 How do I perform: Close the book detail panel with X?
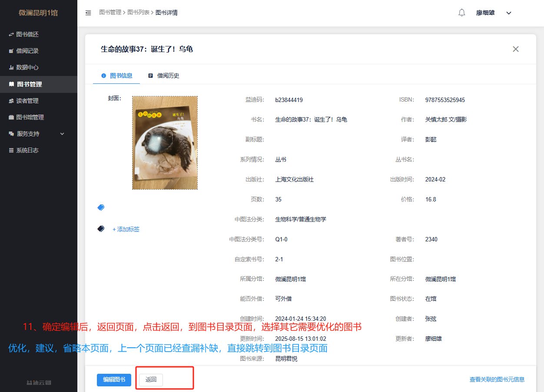point(516,49)
